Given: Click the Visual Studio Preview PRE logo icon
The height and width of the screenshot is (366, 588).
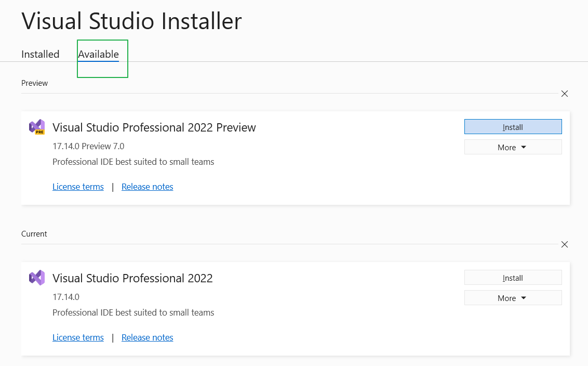Looking at the screenshot, I should (37, 127).
